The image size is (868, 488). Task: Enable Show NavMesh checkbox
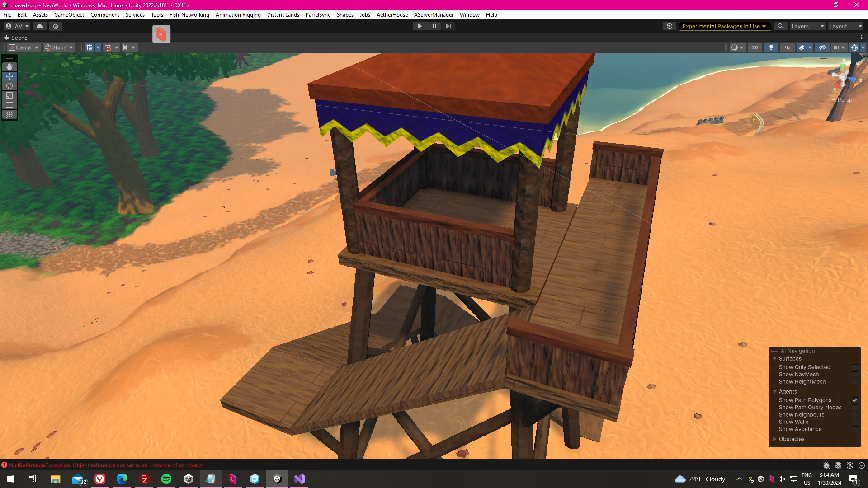point(854,375)
